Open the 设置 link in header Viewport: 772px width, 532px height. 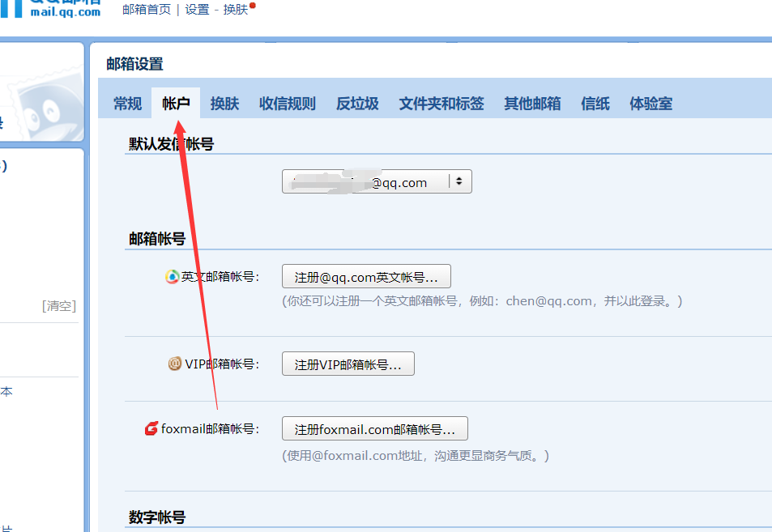[x=197, y=10]
